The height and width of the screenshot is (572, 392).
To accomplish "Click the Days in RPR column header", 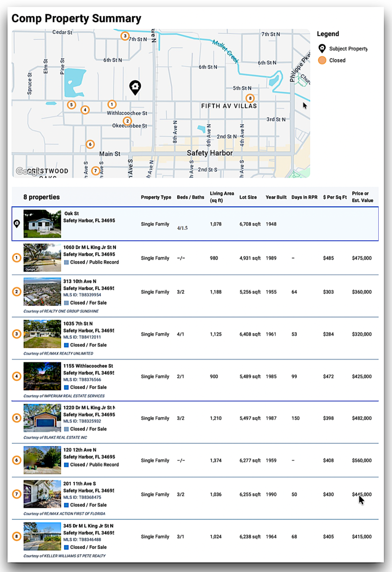I will point(304,197).
